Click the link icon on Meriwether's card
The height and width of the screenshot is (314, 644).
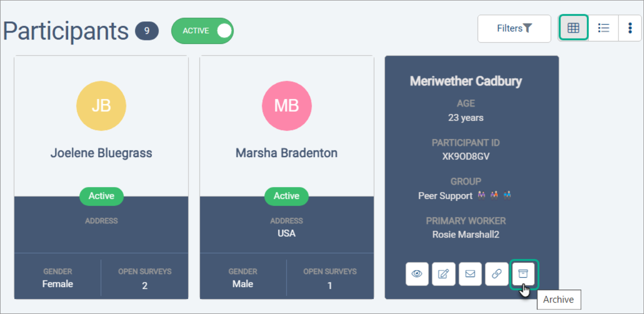point(496,273)
